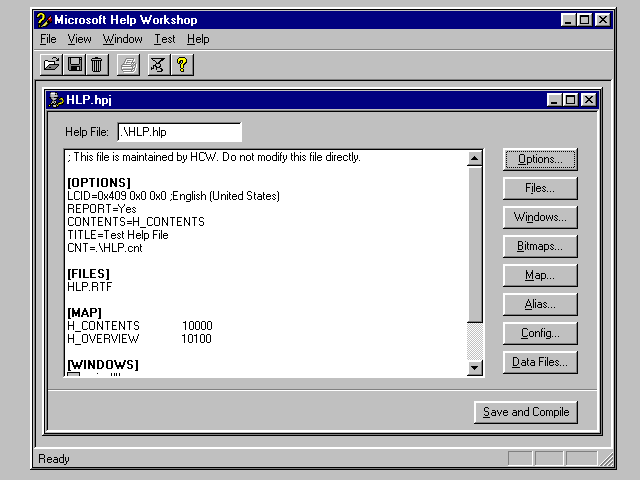The height and width of the screenshot is (480, 640).
Task: Open the Map... dialog button
Action: pos(540,275)
